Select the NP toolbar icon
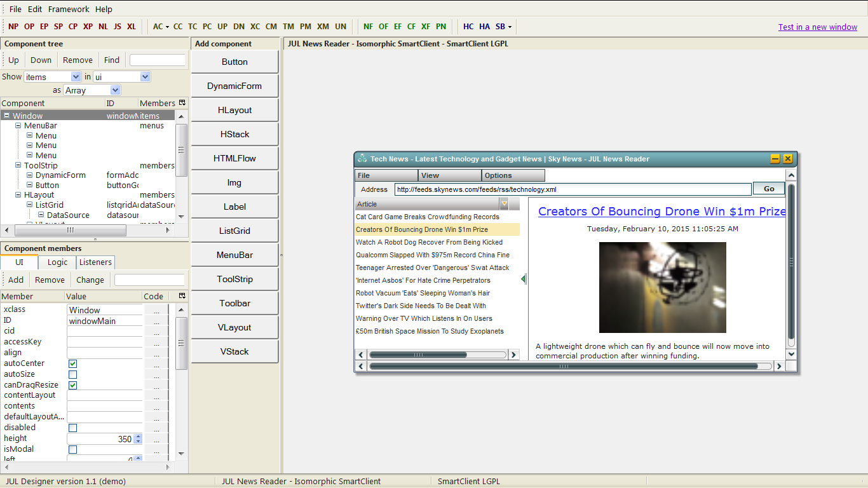 point(13,26)
